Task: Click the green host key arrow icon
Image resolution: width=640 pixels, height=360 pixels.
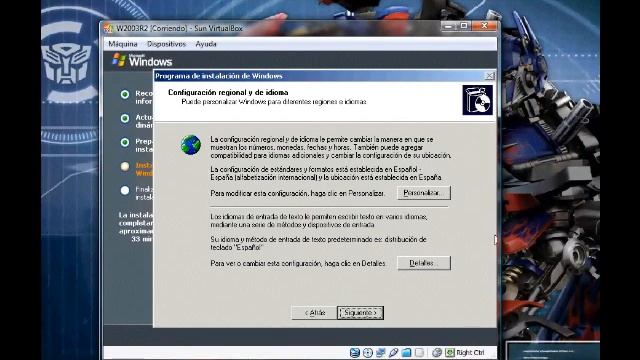Action: coord(450,353)
